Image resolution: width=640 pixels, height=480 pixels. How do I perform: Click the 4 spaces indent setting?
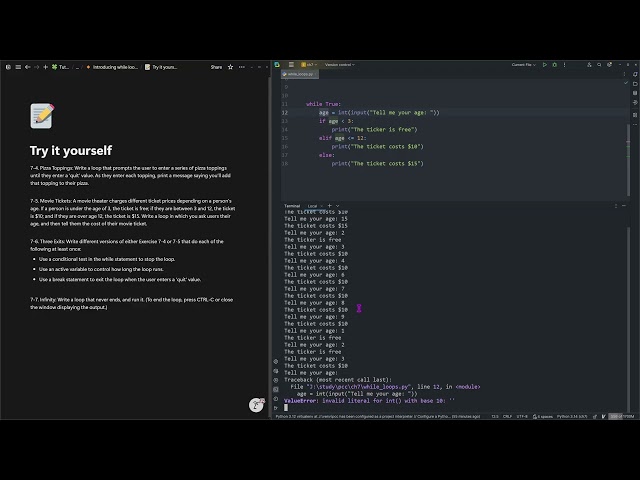[x=542, y=416]
